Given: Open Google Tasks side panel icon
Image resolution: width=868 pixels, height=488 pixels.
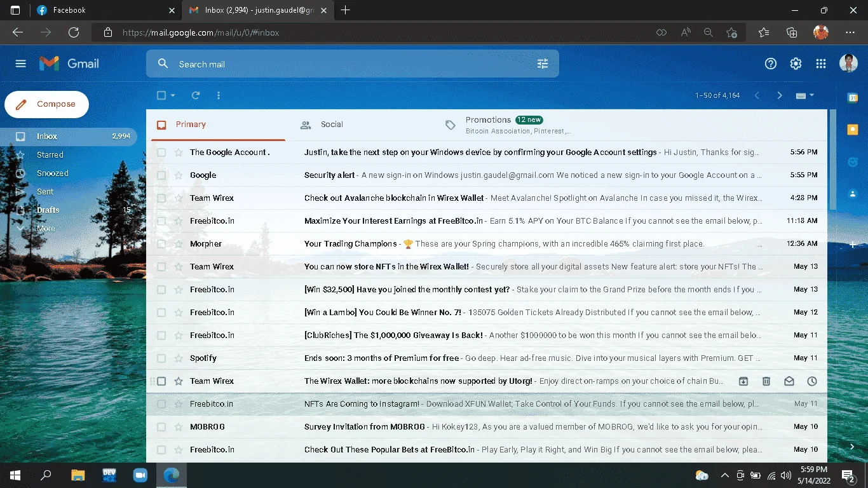Looking at the screenshot, I should pos(853,162).
